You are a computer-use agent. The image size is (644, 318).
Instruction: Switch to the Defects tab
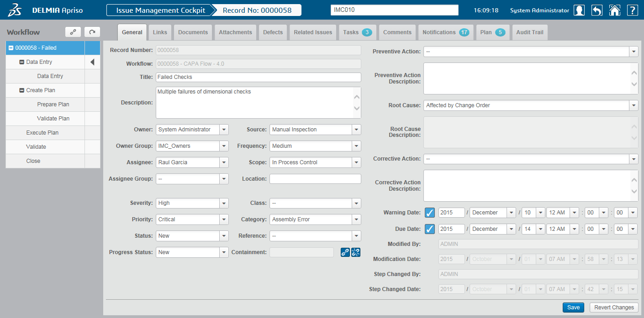[x=273, y=32]
